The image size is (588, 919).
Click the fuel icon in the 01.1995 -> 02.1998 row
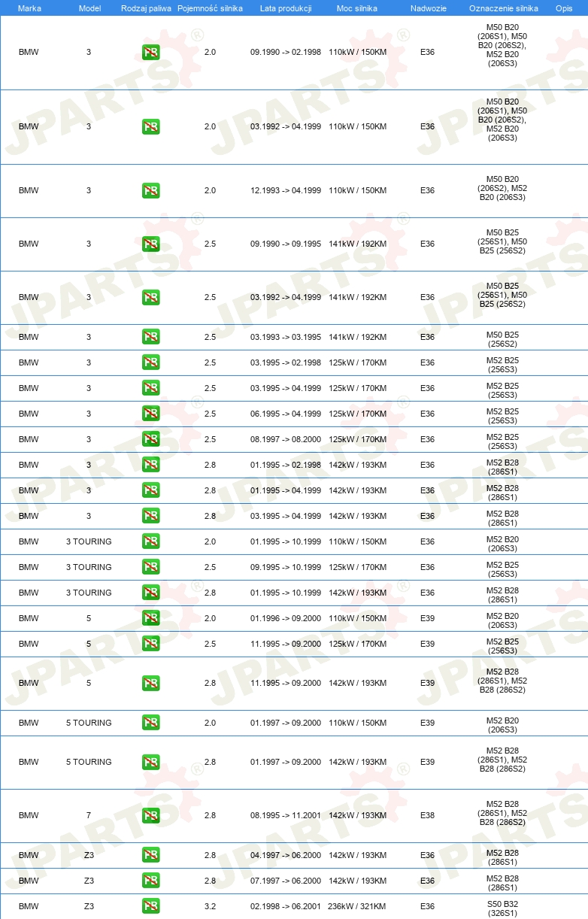click(150, 465)
